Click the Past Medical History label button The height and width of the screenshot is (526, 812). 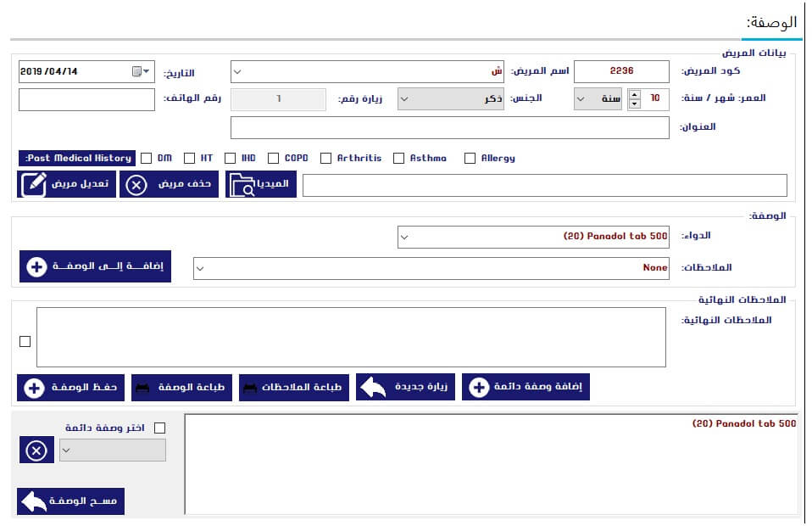(77, 158)
